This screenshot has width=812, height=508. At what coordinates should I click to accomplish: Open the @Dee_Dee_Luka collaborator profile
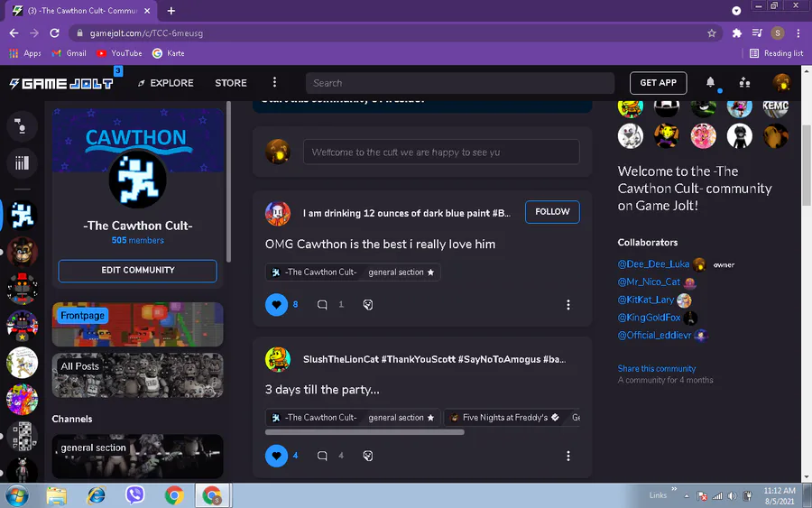(653, 264)
